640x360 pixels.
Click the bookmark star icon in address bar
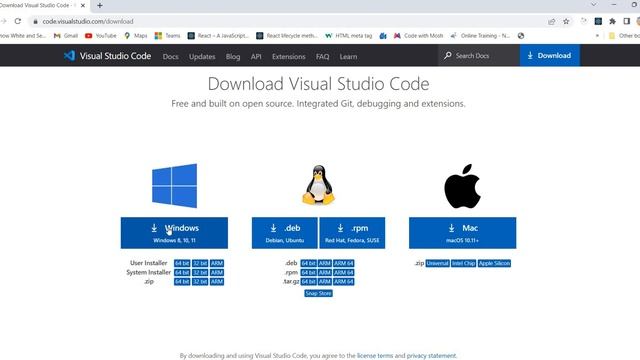tap(566, 21)
